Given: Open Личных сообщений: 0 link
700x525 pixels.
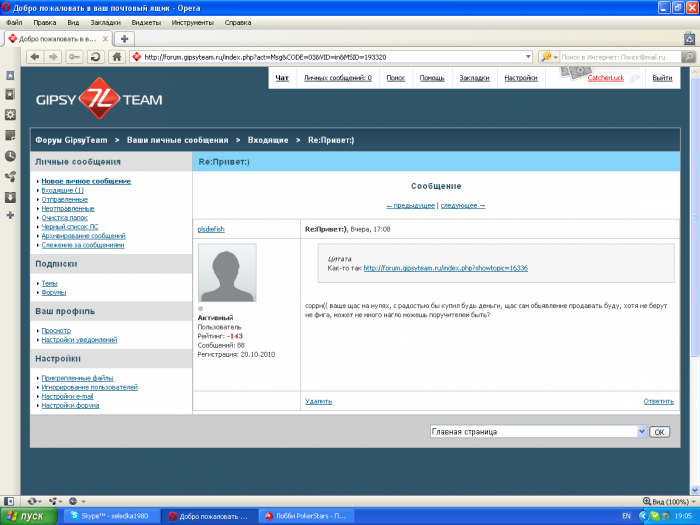Looking at the screenshot, I should [338, 78].
